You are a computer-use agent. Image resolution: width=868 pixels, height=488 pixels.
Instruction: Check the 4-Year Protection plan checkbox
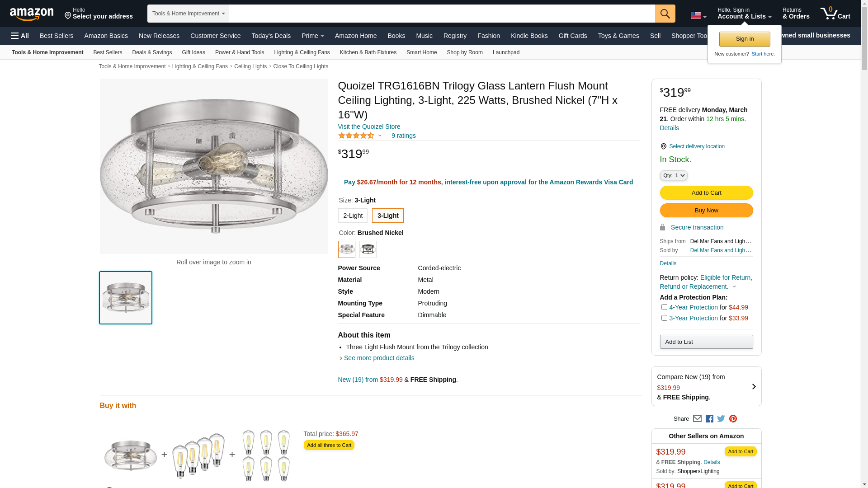[x=664, y=307]
